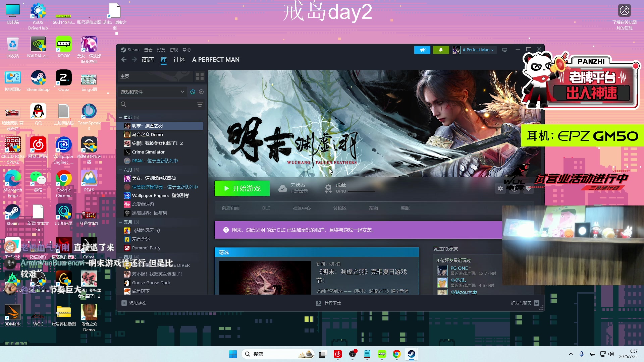This screenshot has width=644, height=362.
Task: Toggle the ready-to-play filter icon
Action: pos(201,92)
